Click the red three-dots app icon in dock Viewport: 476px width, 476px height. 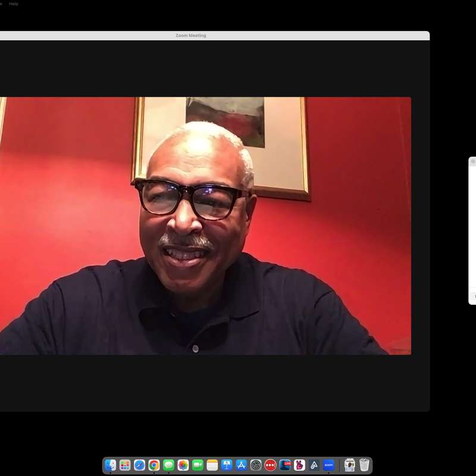click(271, 465)
